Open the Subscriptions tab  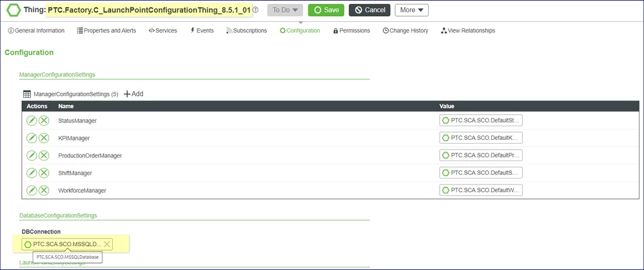tap(246, 30)
